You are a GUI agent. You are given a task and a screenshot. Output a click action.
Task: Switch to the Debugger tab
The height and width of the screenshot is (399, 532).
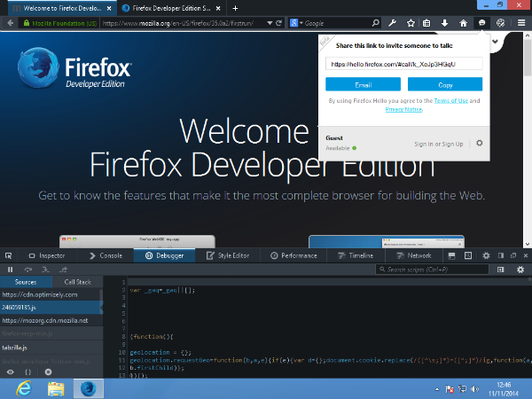click(x=165, y=255)
